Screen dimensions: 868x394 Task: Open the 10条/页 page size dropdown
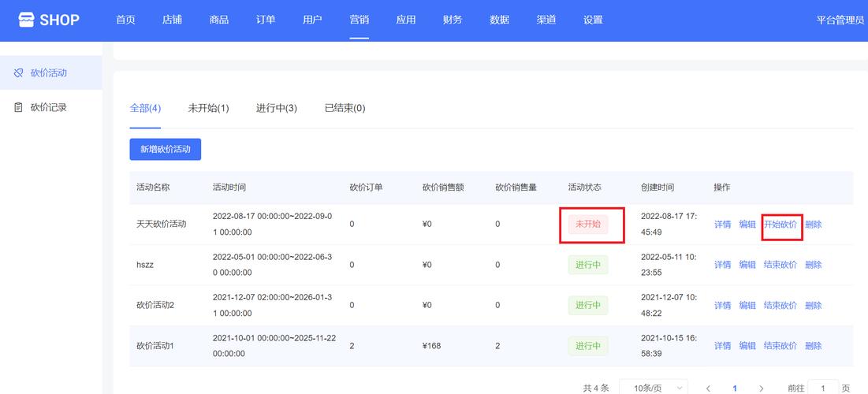point(654,388)
